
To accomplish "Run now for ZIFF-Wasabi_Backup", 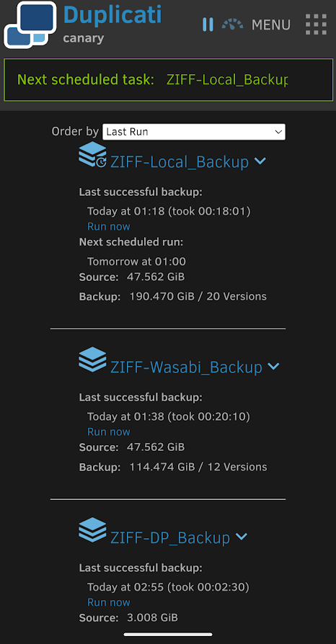I will click(109, 431).
